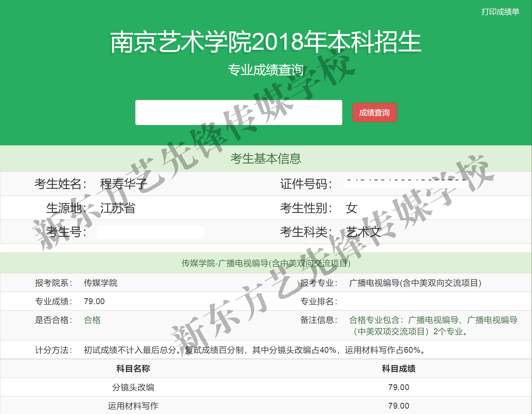This screenshot has width=532, height=414.
Task: Click the 考生号 label
Action: tap(67, 232)
